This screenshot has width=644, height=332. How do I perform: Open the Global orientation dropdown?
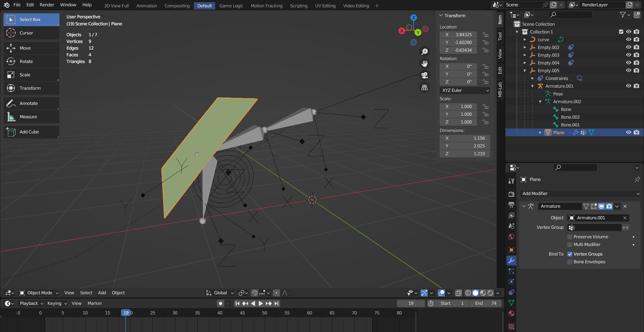219,293
